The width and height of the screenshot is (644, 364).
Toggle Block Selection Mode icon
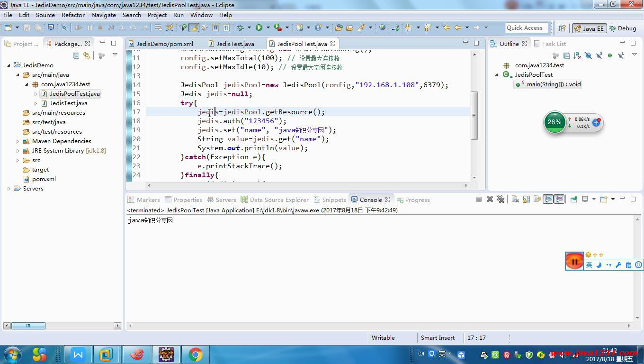click(x=215, y=27)
